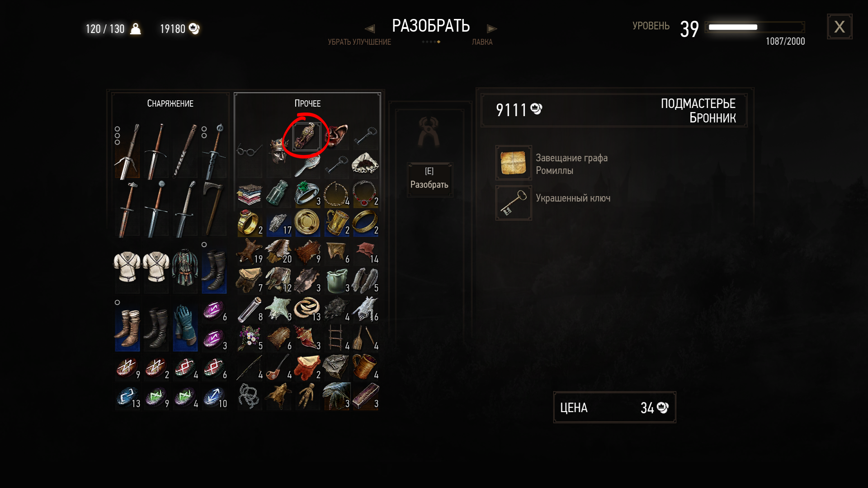Close the menu with X button
Viewport: 868px width, 488px height.
(x=840, y=27)
